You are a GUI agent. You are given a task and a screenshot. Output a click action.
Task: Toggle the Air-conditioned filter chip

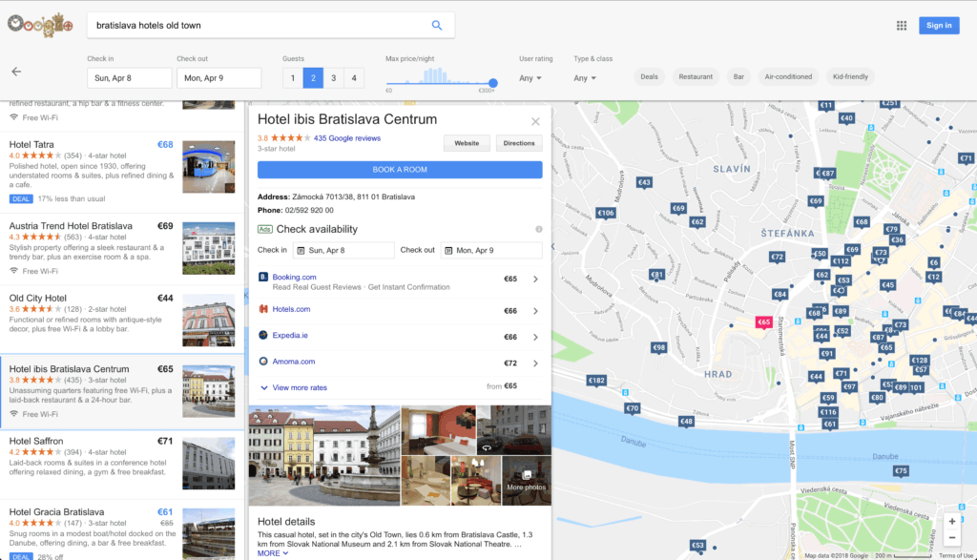788,76
